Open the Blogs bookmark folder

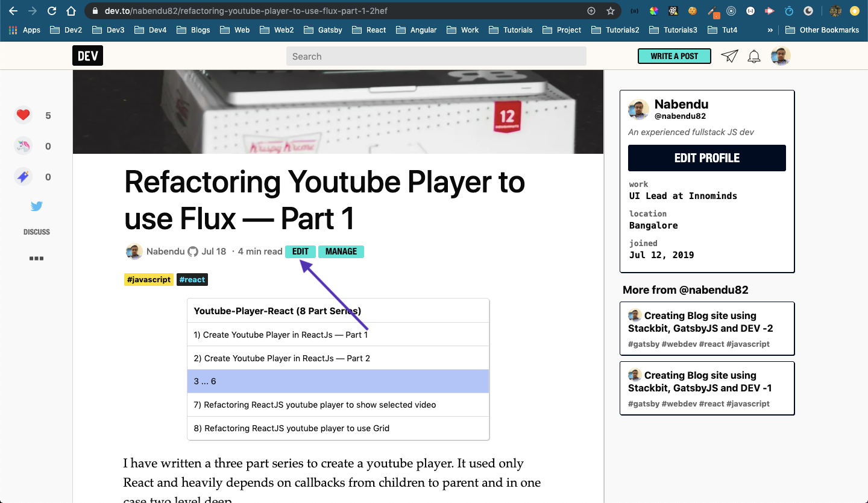[193, 30]
